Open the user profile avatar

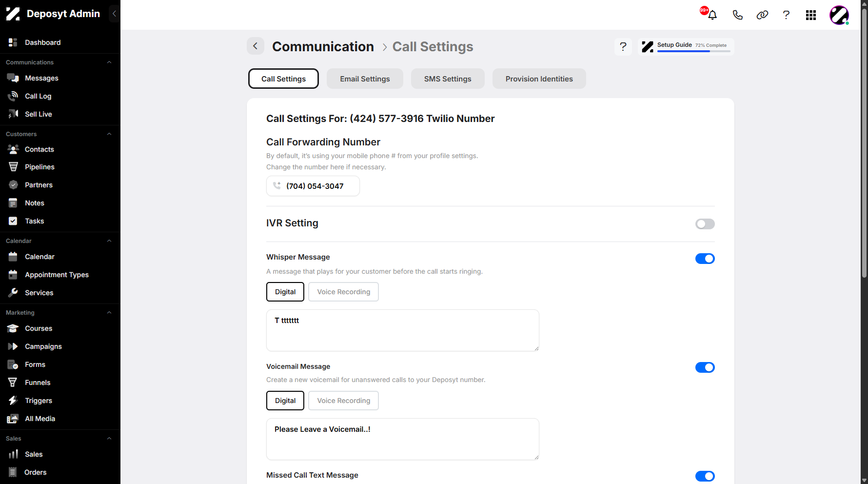point(839,15)
